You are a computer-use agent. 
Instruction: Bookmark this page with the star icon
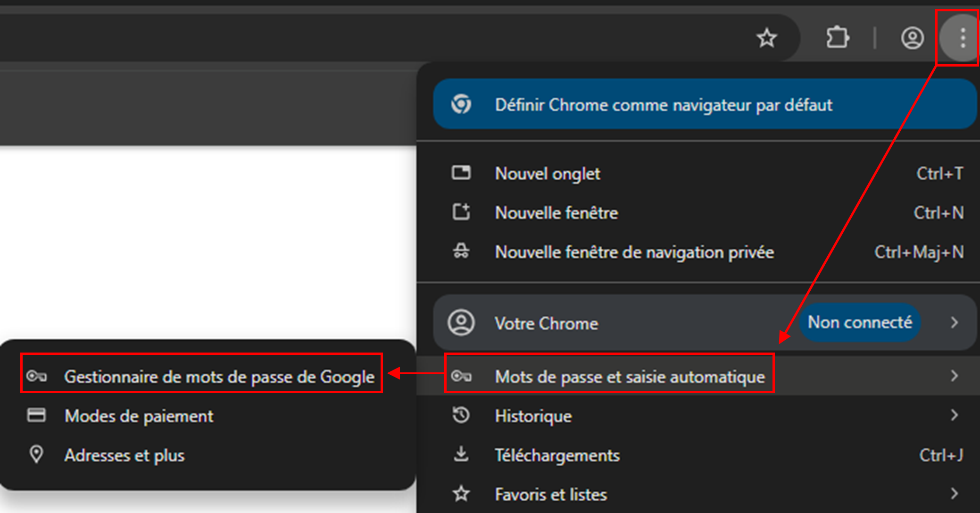click(x=767, y=38)
